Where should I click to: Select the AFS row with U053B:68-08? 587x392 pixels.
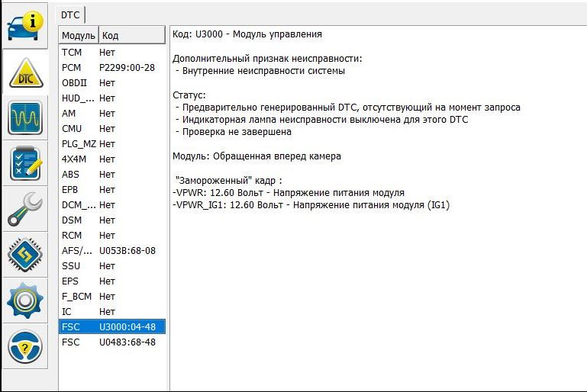pos(112,250)
